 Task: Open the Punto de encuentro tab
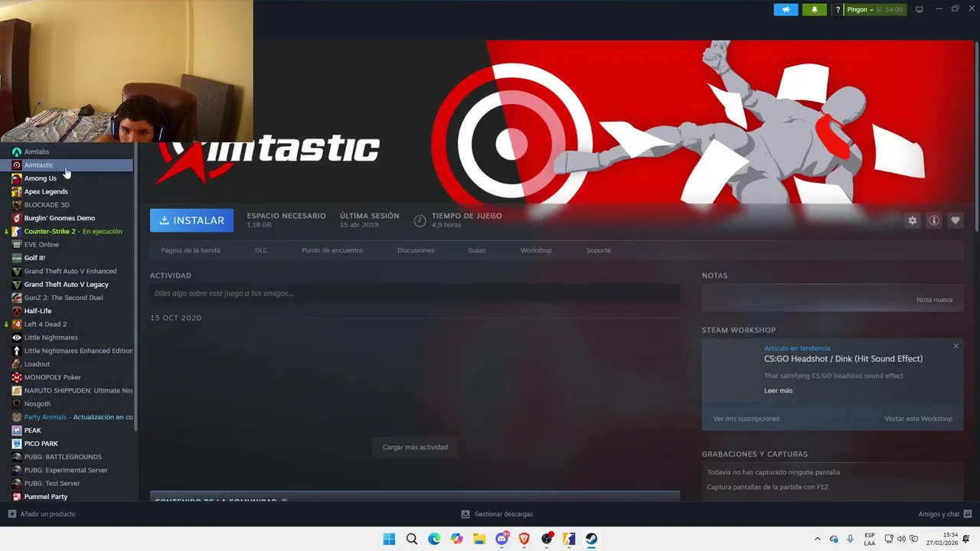click(332, 250)
